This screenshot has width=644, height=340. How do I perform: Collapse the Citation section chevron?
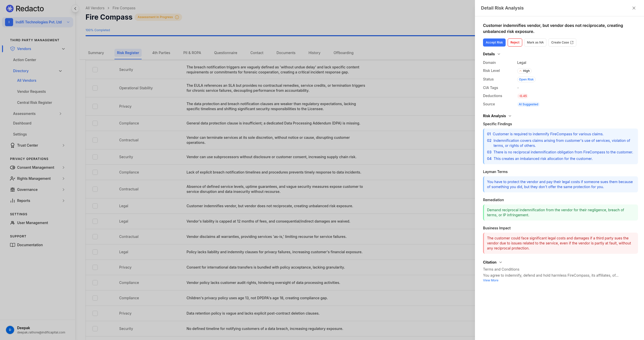click(500, 262)
